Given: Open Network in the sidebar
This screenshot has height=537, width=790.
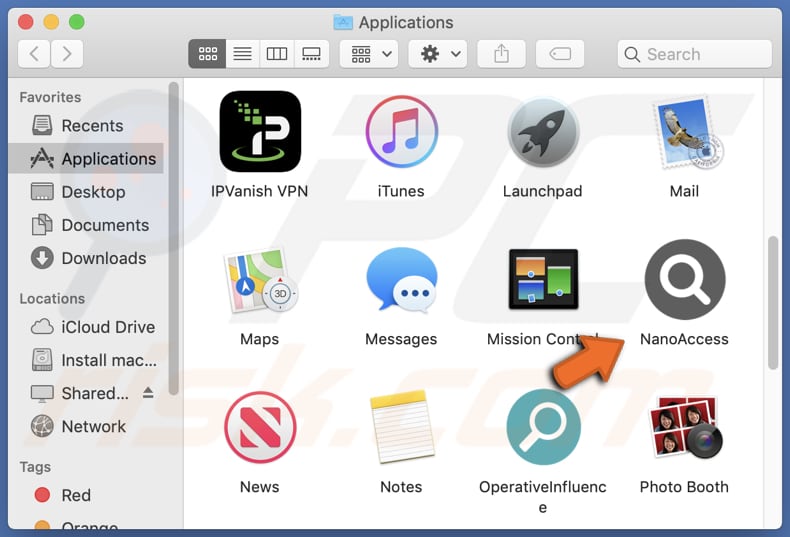Looking at the screenshot, I should [86, 427].
